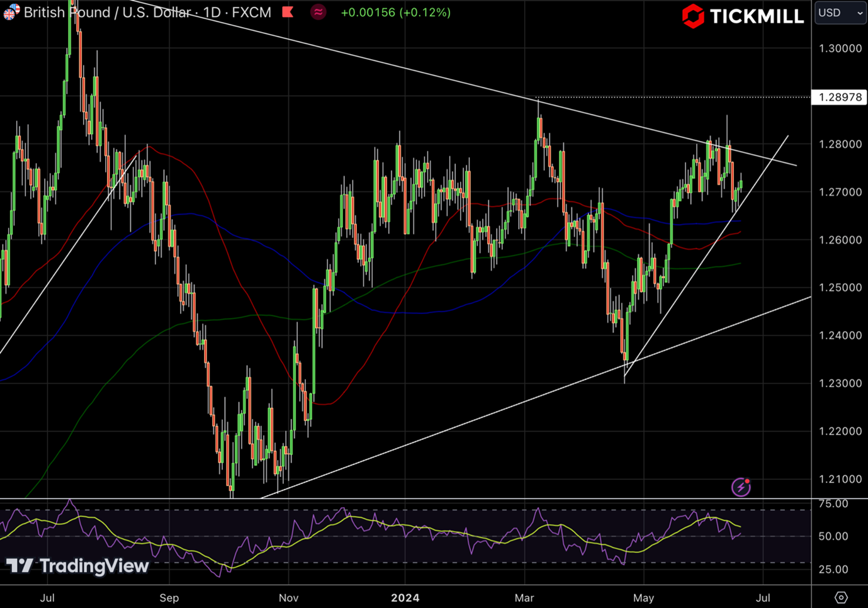868x608 pixels.
Task: Click the 2024 label on time axis
Action: point(405,597)
